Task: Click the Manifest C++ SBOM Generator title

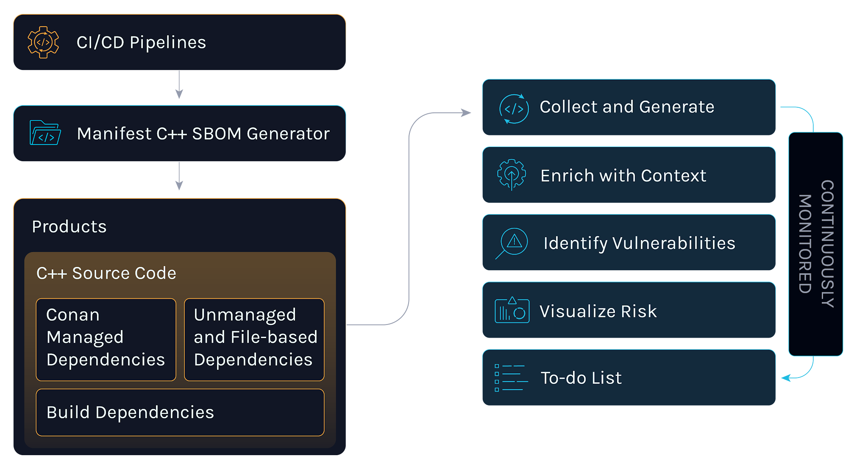Action: tap(203, 134)
